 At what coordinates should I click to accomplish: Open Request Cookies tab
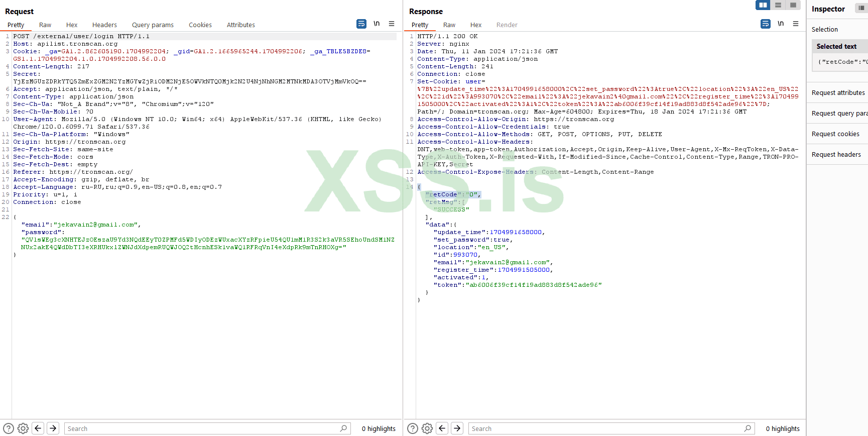[x=200, y=25]
